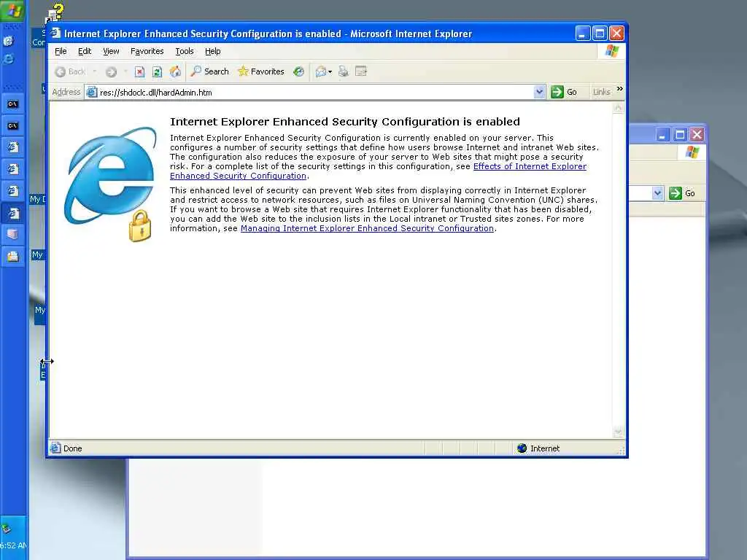Click the Forward arrow icon

click(111, 72)
